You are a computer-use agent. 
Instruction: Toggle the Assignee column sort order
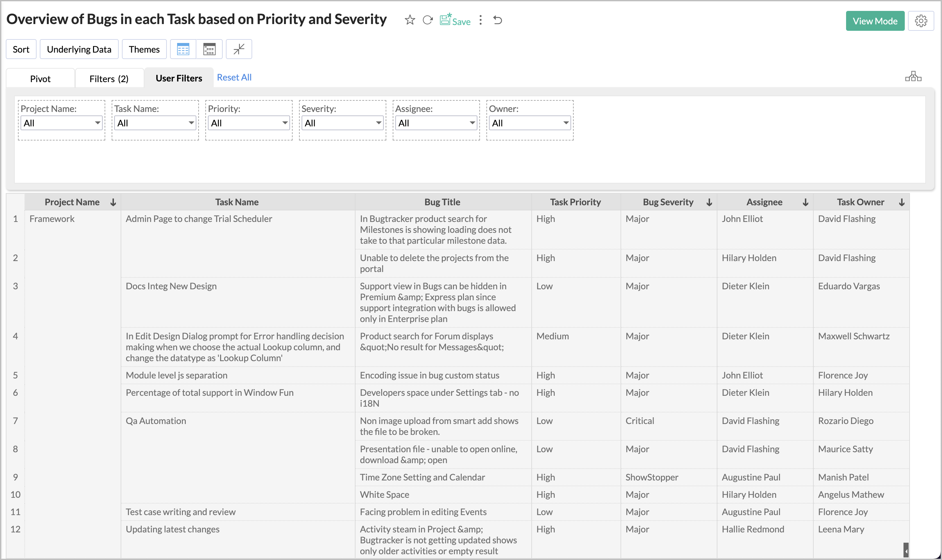coord(806,202)
